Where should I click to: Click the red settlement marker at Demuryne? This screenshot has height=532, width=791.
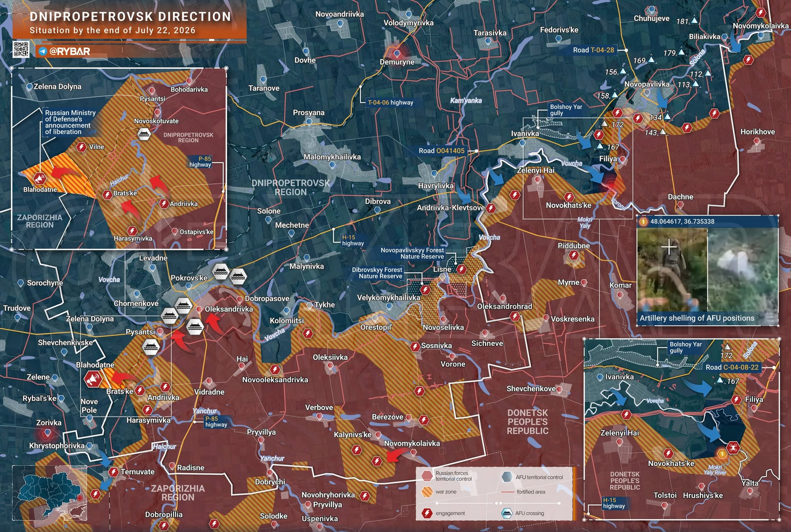(x=397, y=52)
